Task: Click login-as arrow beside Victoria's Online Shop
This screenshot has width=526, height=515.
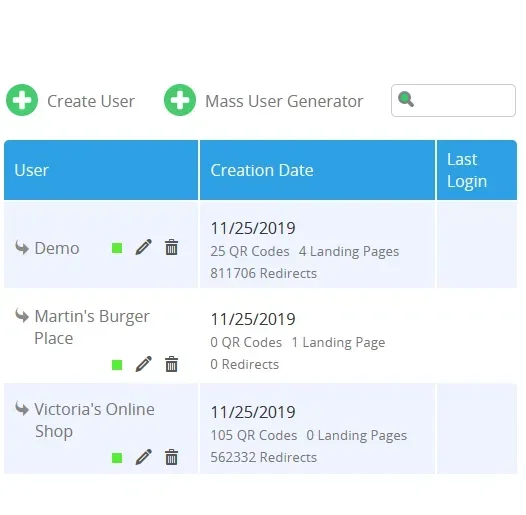Action: click(x=22, y=409)
